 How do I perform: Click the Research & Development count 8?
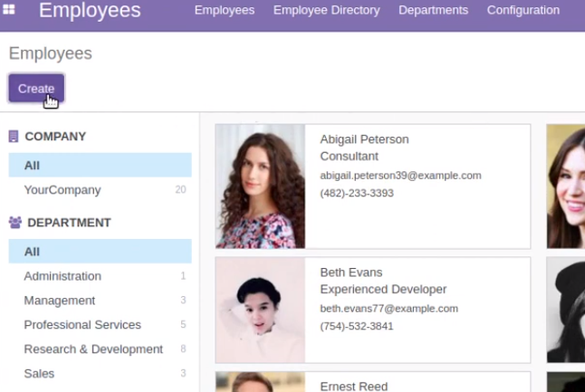(183, 349)
